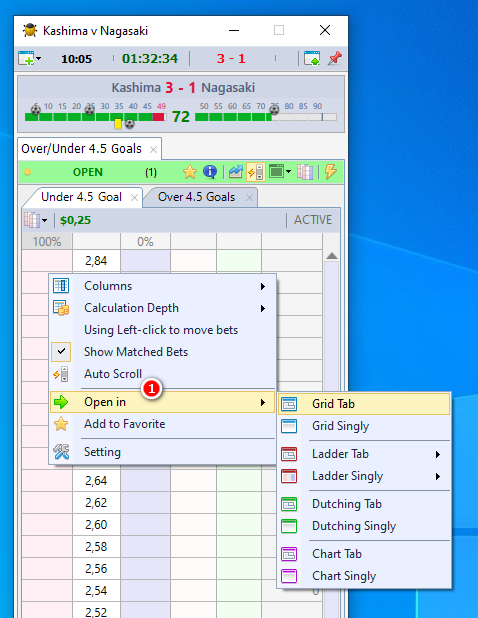Click the green window layout icon
Viewport: 478px width, 618px height.
click(277, 172)
